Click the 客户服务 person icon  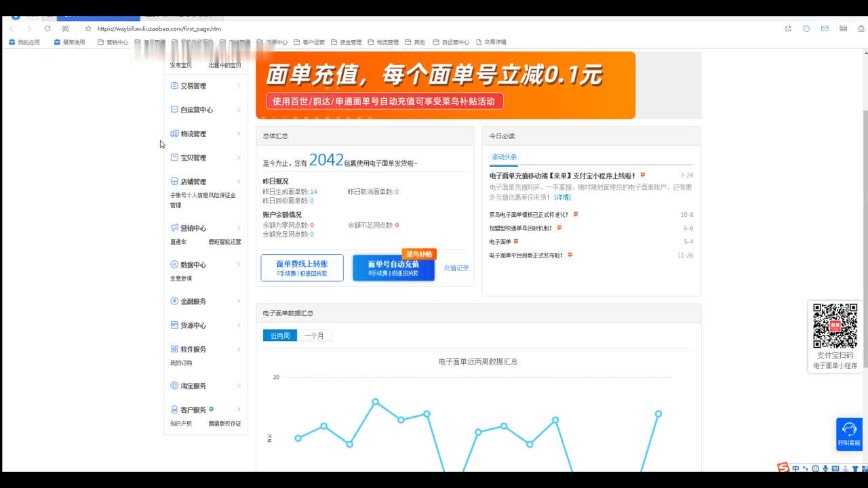click(174, 409)
